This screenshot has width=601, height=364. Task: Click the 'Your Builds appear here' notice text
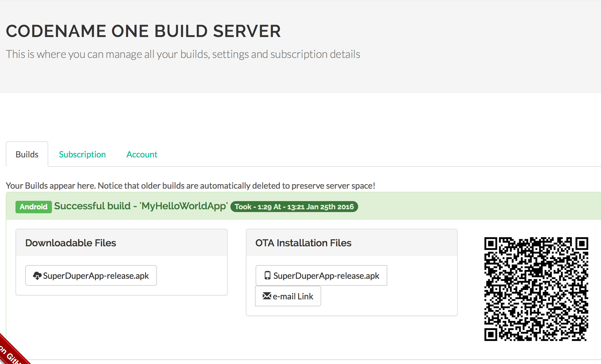(191, 186)
